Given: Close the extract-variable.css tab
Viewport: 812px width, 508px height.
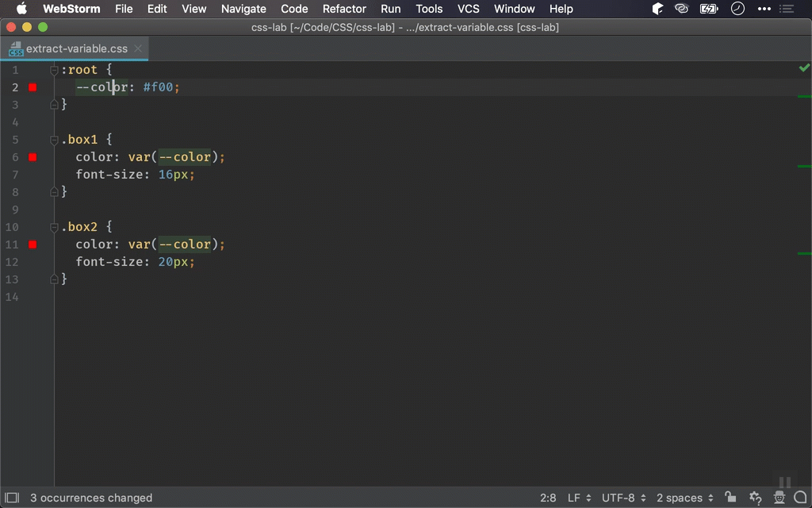Looking at the screenshot, I should [138, 48].
